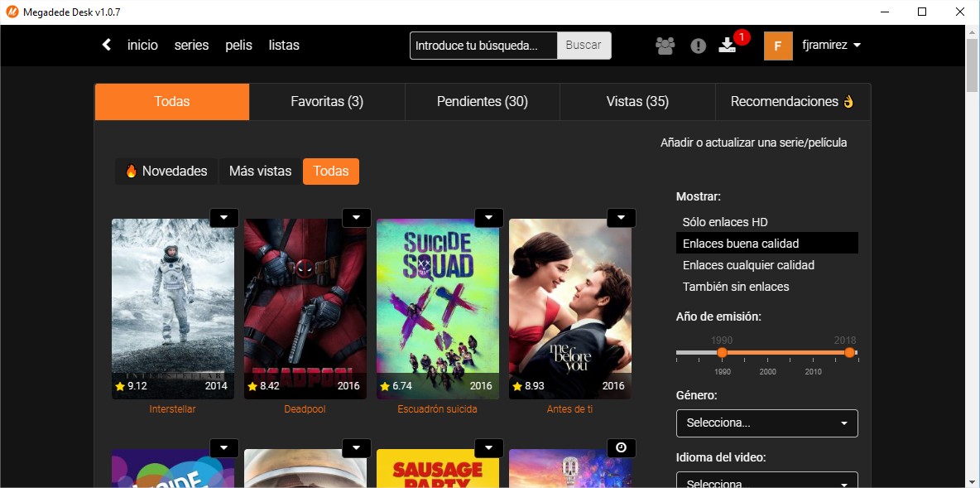This screenshot has height=488, width=980.
Task: Click the Interstellar poster thumbnail
Action: 172,308
